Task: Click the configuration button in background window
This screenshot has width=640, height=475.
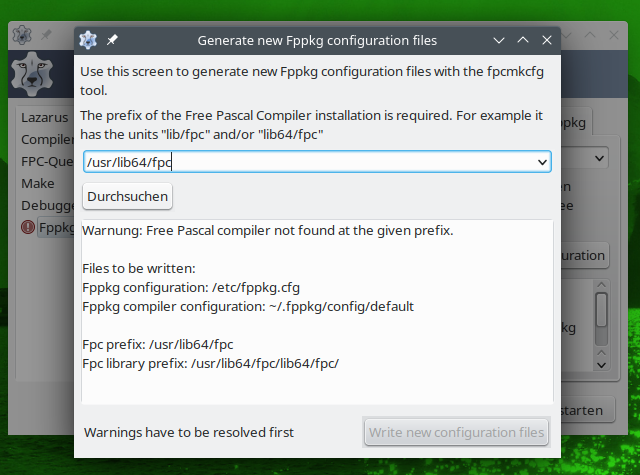Action: point(583,255)
